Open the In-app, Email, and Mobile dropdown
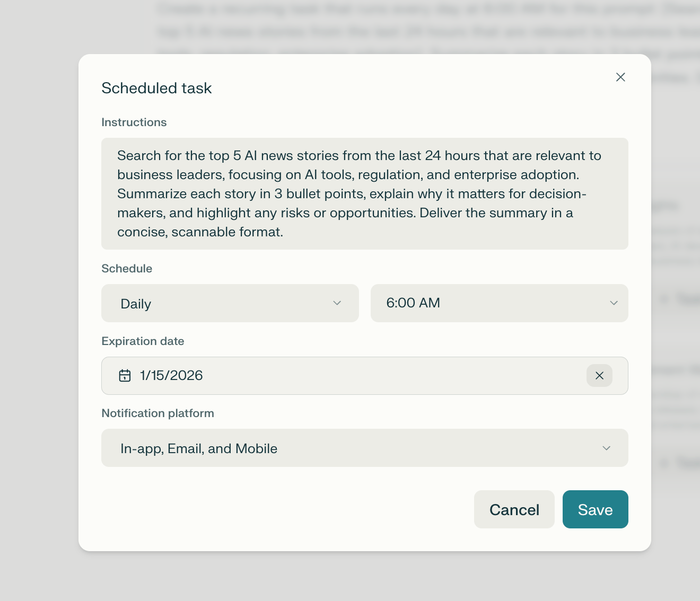Image resolution: width=700 pixels, height=601 pixels. (x=364, y=448)
